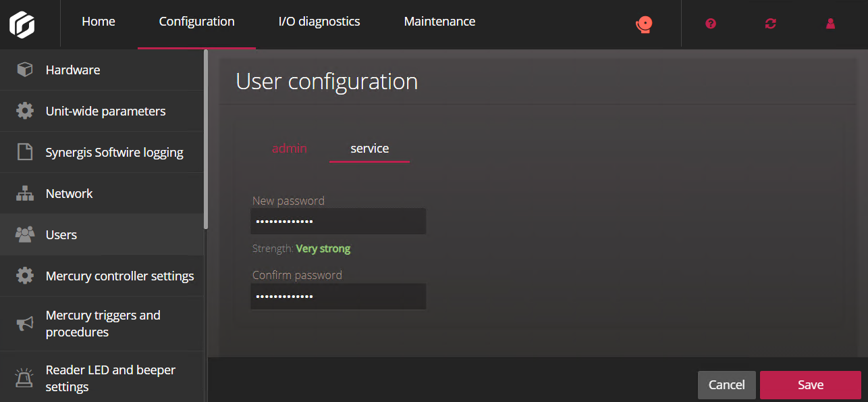The image size is (868, 402).
Task: Open Mercury triggers and procedures
Action: (101, 324)
